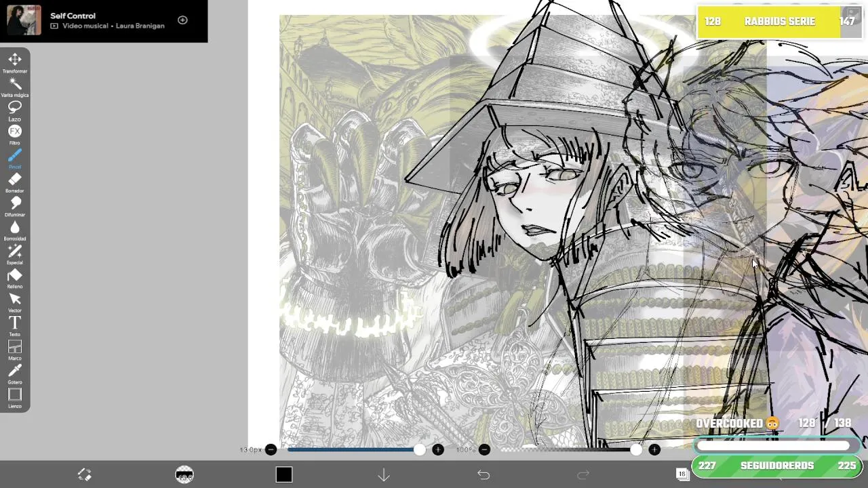Click the 100% opacity value
This screenshot has height=488, width=868.
click(466, 449)
